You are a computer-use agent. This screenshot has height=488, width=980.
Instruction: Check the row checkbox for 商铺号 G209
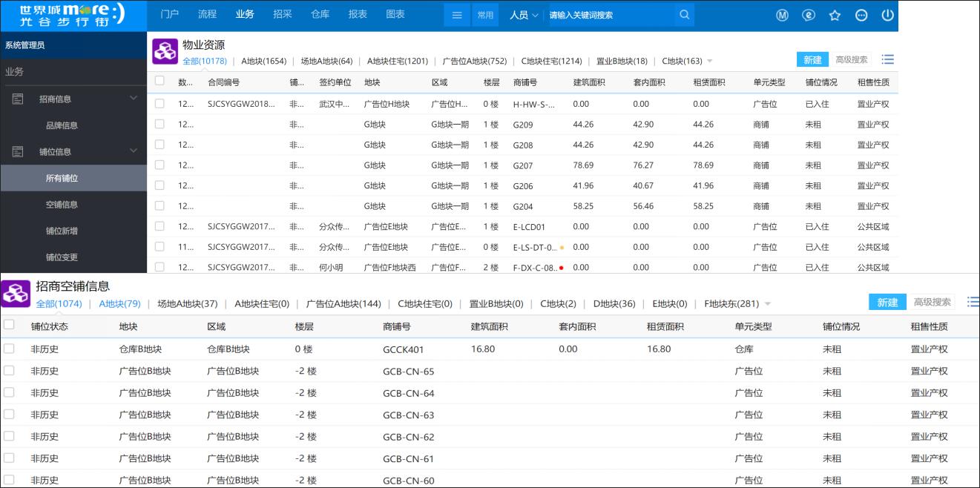point(158,123)
